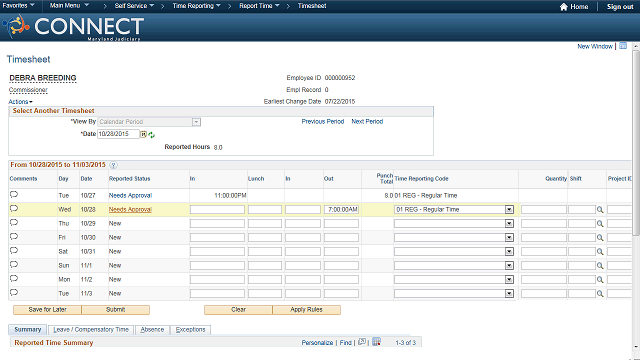Viewport: 640px width, 360px height.
Task: Open Time Reporting Code dropdown for Fri 10/30
Action: tap(509, 238)
